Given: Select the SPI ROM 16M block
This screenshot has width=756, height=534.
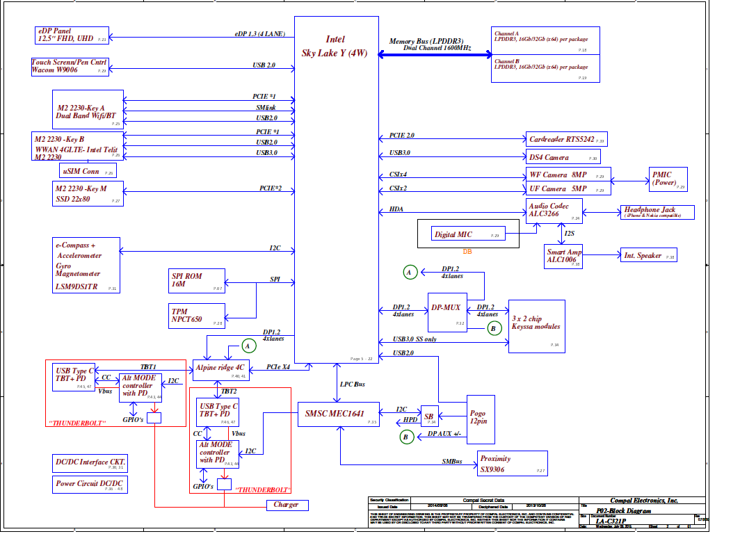Looking at the screenshot, I should tap(197, 281).
